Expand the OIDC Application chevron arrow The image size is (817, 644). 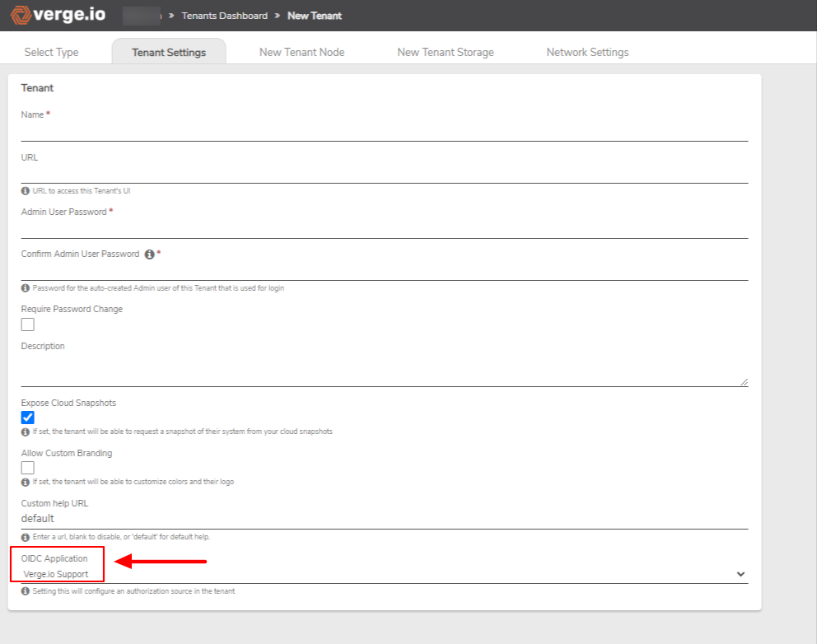pos(740,572)
